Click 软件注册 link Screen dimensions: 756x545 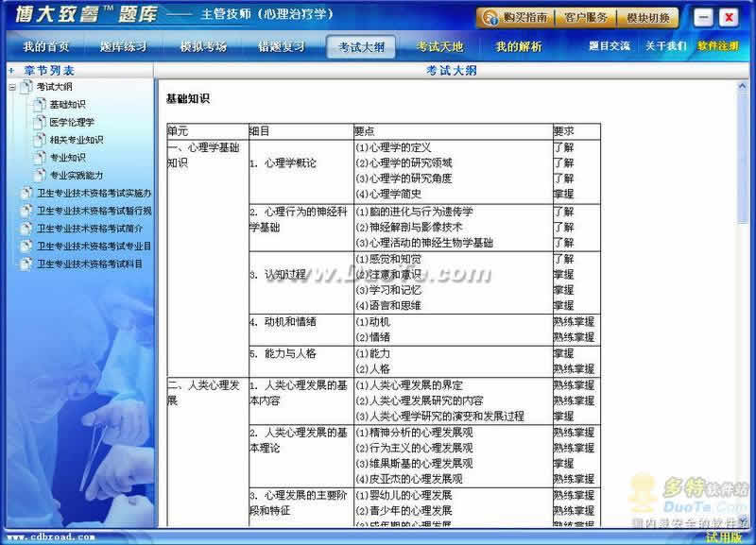click(718, 46)
